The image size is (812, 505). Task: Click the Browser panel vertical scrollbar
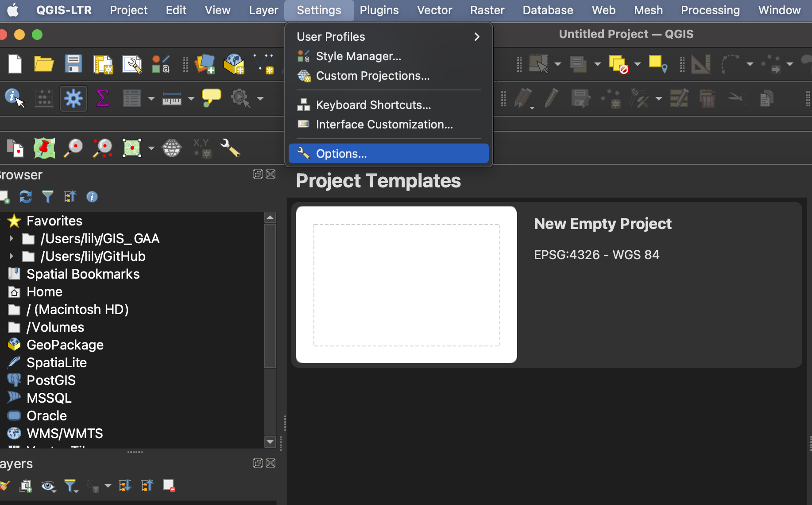coord(270,297)
